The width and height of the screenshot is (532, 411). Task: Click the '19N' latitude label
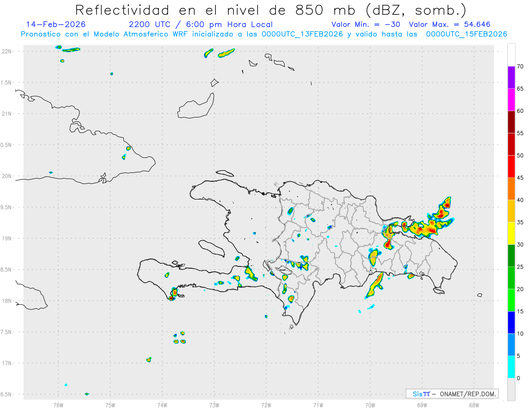coord(7,239)
